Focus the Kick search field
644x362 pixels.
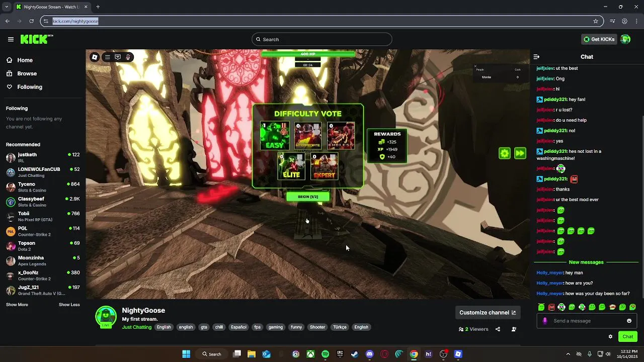coord(322,39)
